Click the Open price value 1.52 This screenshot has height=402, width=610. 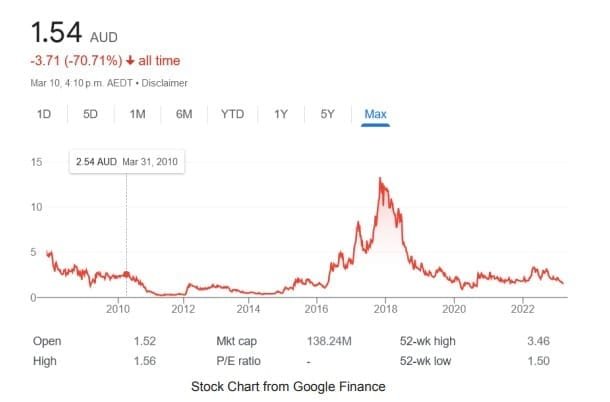[145, 341]
